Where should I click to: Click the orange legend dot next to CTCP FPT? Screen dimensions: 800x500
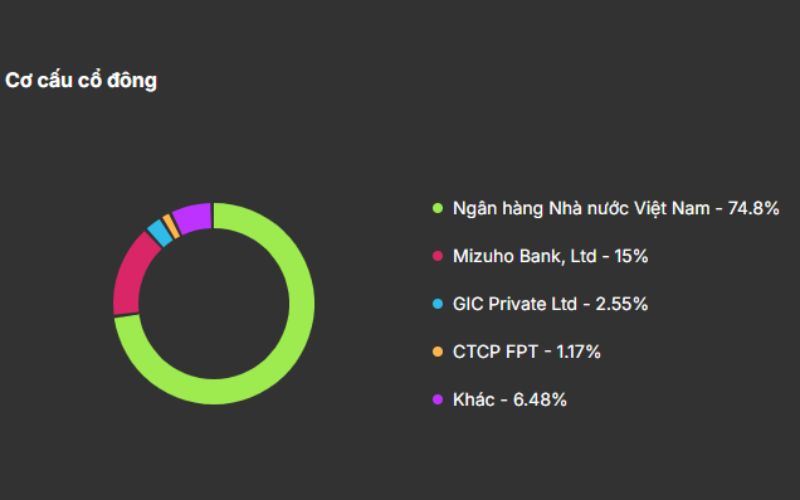coord(437,352)
